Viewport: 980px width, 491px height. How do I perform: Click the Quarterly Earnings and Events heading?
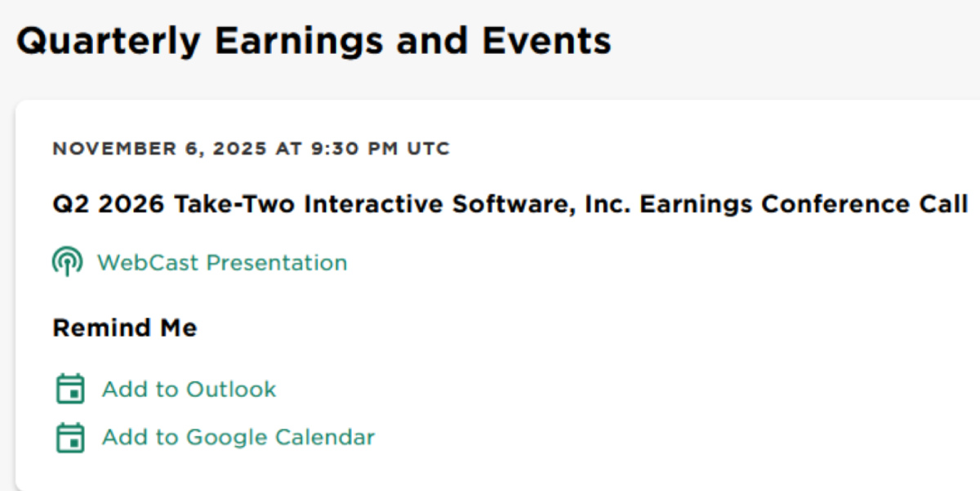[x=314, y=39]
